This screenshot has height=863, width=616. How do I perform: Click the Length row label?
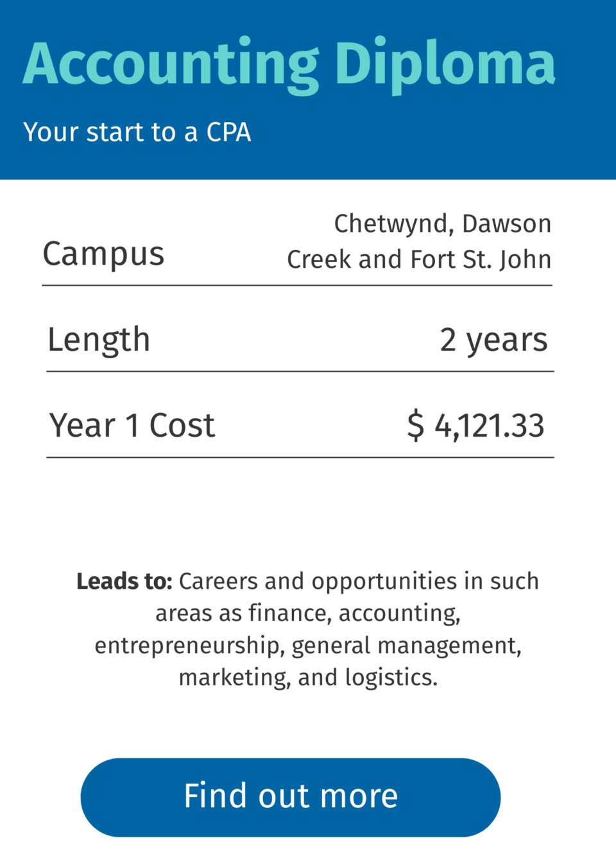(x=99, y=340)
